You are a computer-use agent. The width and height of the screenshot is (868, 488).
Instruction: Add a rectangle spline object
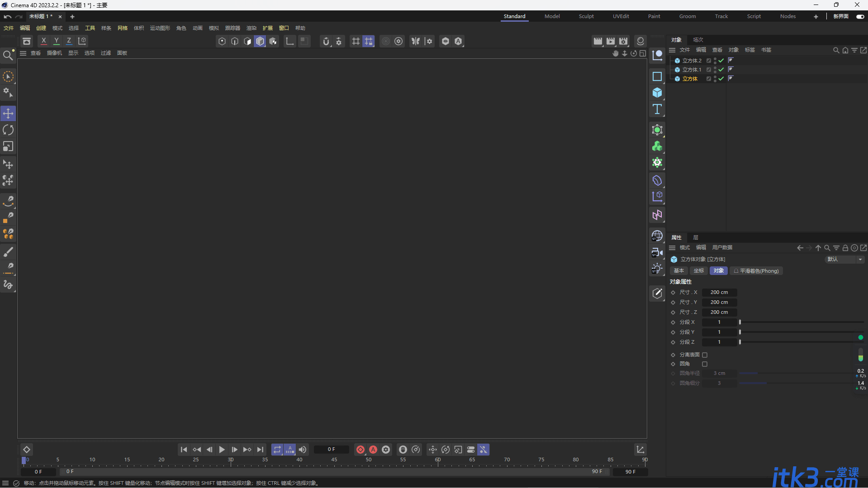(657, 76)
